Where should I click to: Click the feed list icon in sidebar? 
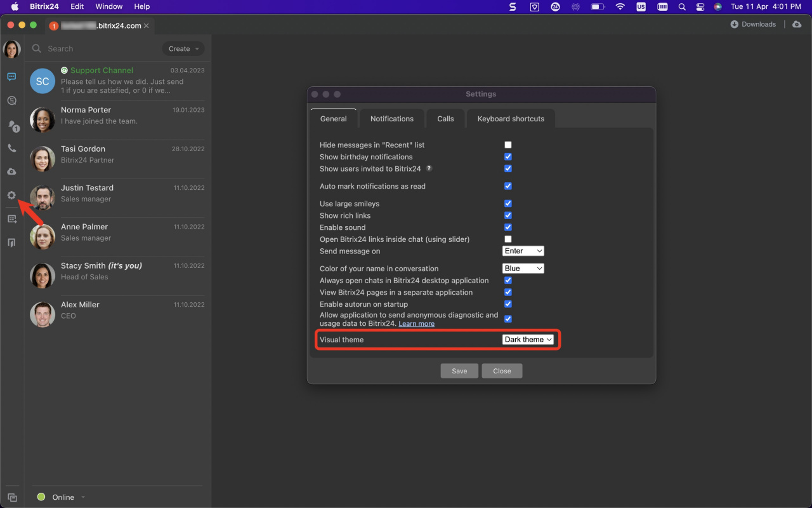(x=11, y=219)
